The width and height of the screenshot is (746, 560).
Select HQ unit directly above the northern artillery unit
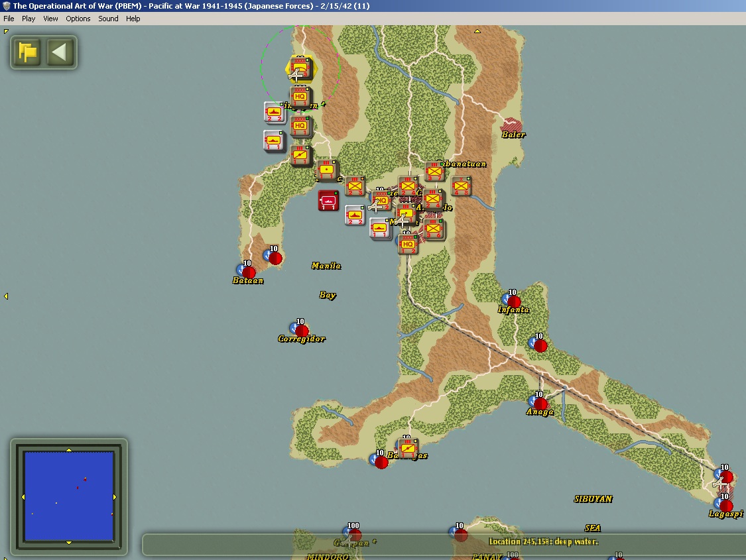pyautogui.click(x=300, y=127)
